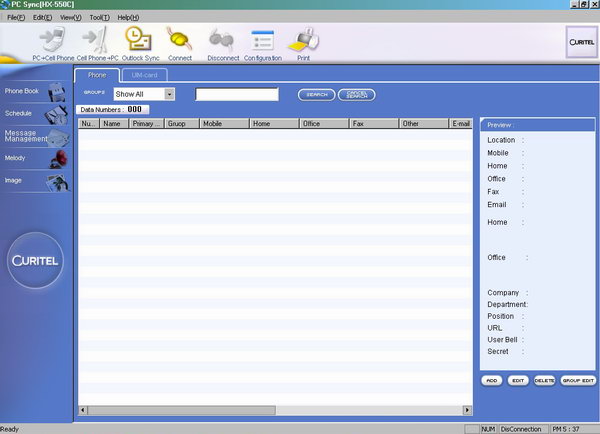
Task: Click the Data Numbers counter label
Action: pos(112,109)
